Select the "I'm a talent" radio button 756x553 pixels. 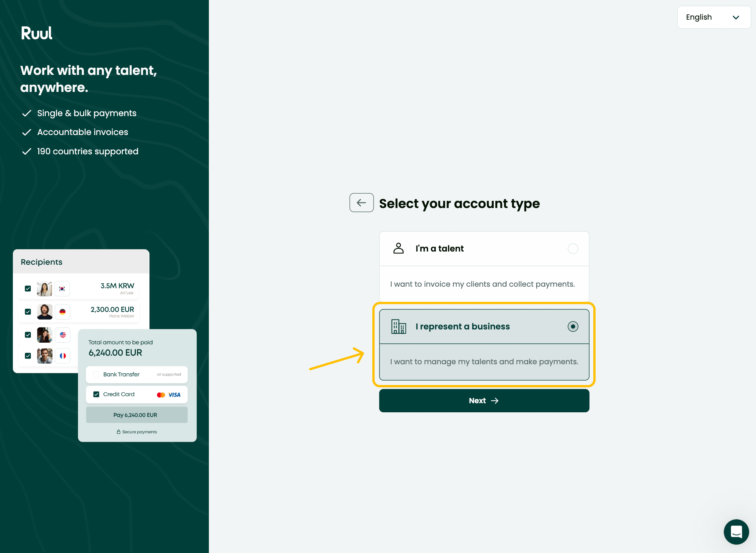tap(573, 249)
